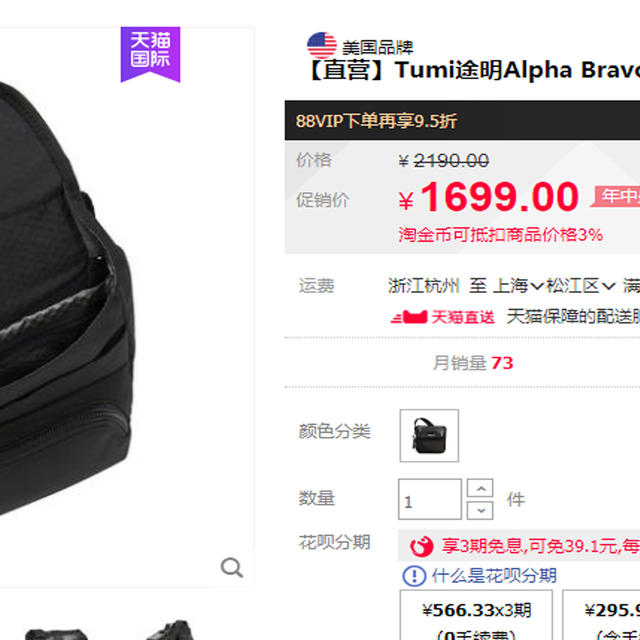The height and width of the screenshot is (640, 640).
Task: Choose the ¥566.33x3 installment plan
Action: click(x=476, y=615)
